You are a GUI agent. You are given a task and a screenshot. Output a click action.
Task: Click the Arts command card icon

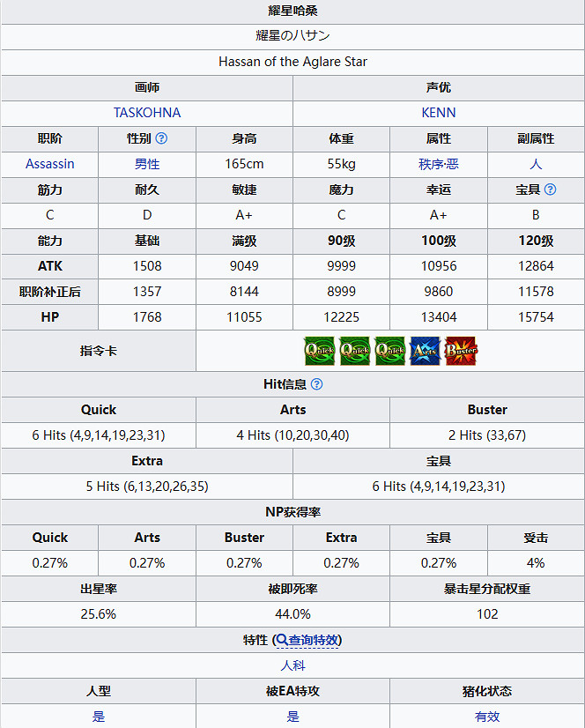click(x=425, y=351)
